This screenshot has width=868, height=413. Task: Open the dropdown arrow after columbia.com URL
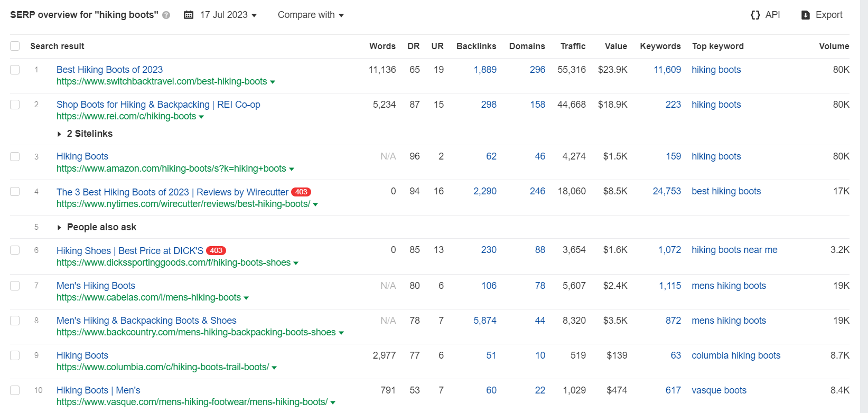tap(274, 368)
